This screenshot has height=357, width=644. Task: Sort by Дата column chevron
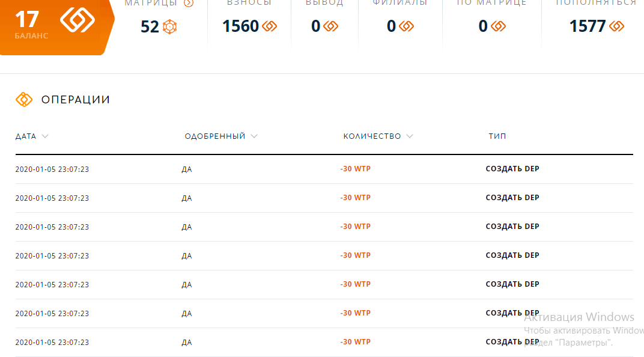point(45,136)
